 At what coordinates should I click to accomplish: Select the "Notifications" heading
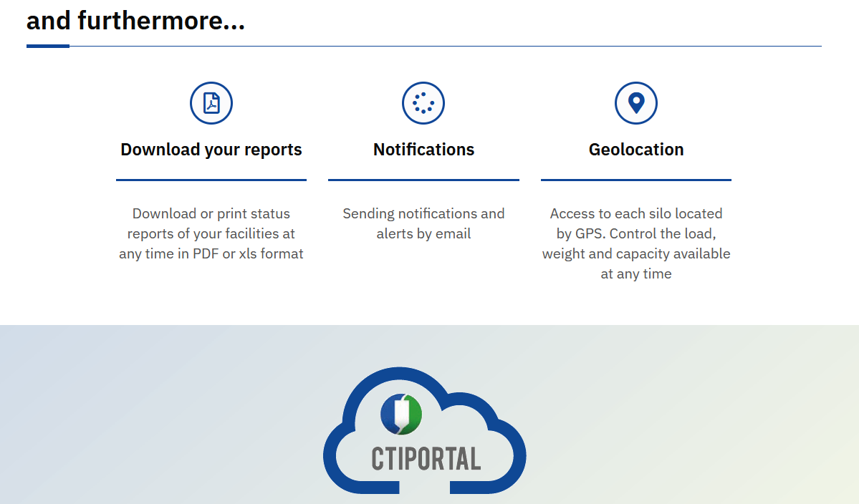423,150
